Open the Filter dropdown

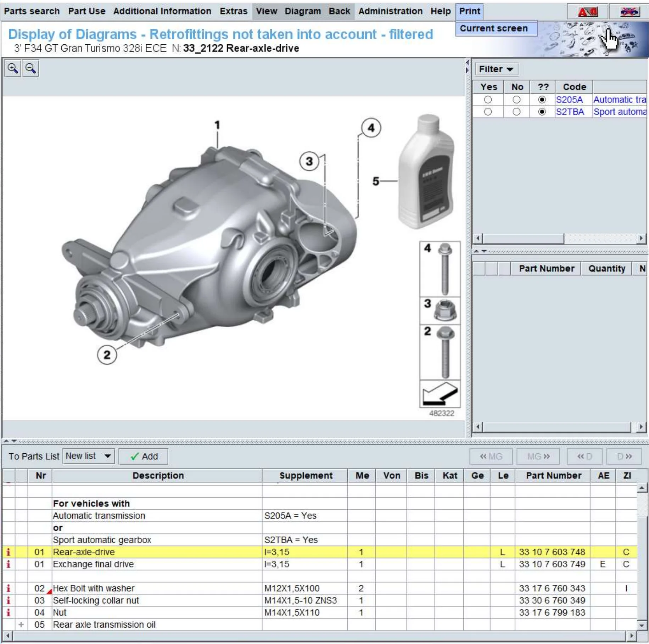496,69
